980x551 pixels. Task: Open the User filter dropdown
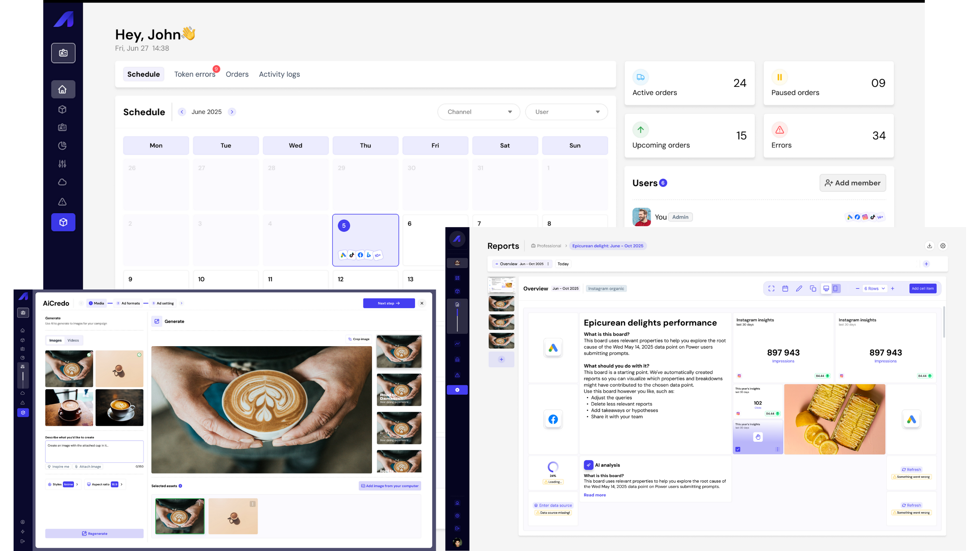[566, 112]
